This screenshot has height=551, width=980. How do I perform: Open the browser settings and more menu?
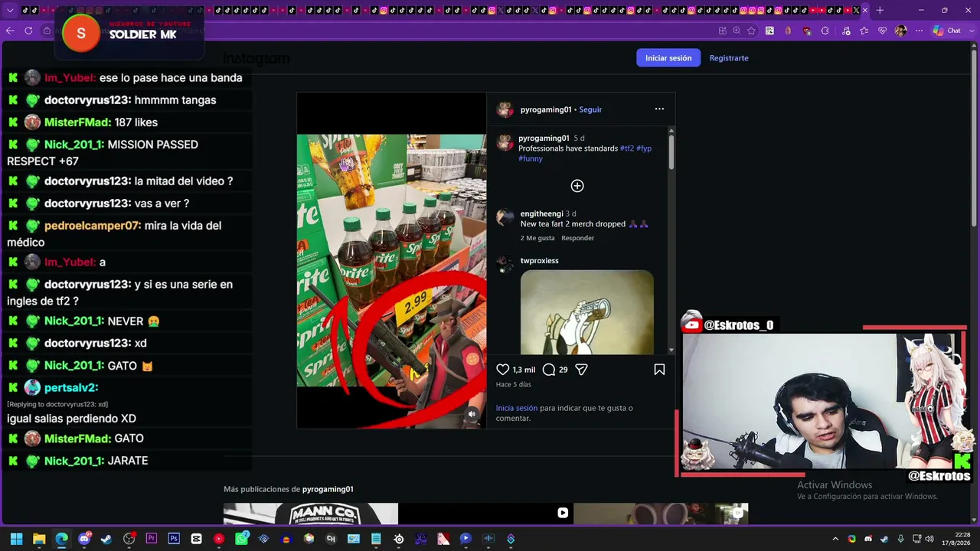pos(920,31)
